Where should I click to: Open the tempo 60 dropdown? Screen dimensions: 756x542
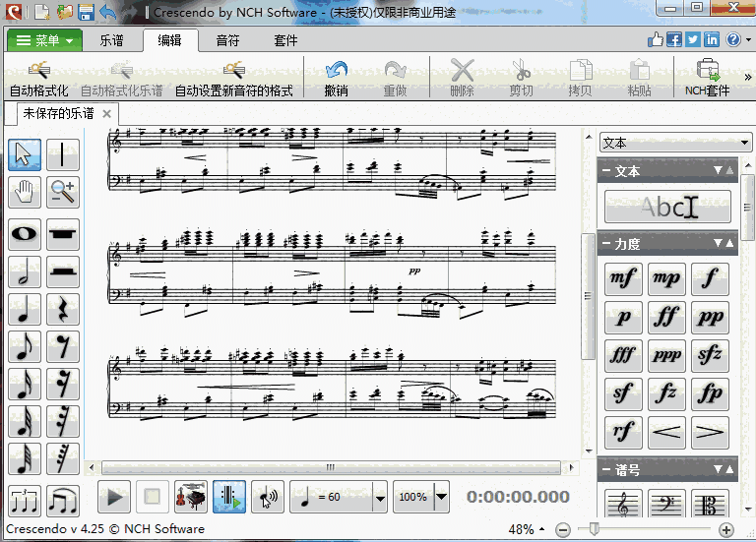coord(380,498)
